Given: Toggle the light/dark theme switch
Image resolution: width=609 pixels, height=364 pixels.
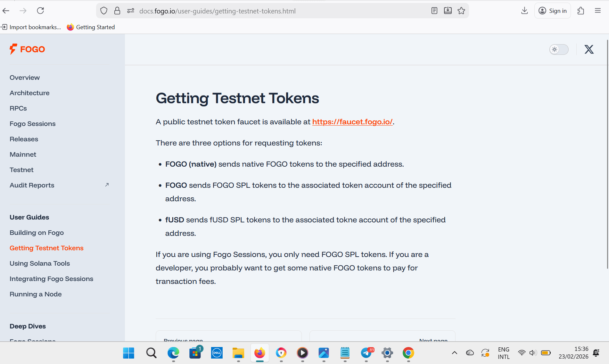Looking at the screenshot, I should 559,49.
